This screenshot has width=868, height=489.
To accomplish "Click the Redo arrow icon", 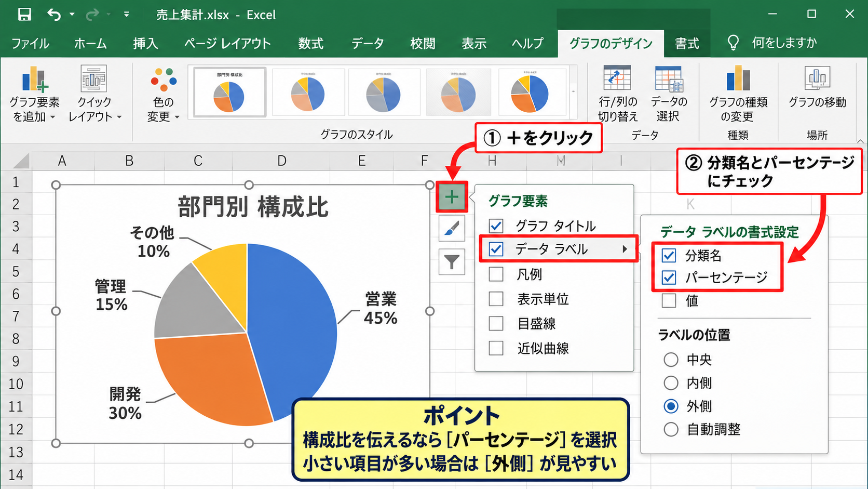I will [x=92, y=14].
